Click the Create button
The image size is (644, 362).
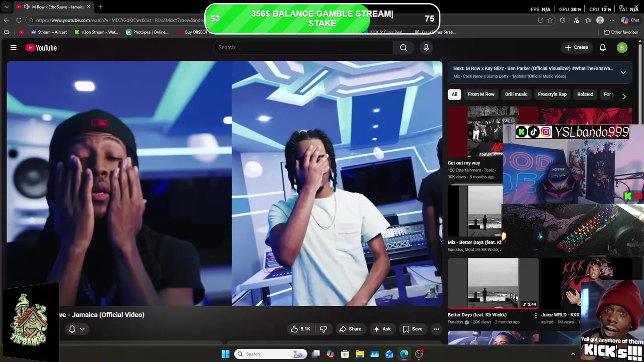576,47
